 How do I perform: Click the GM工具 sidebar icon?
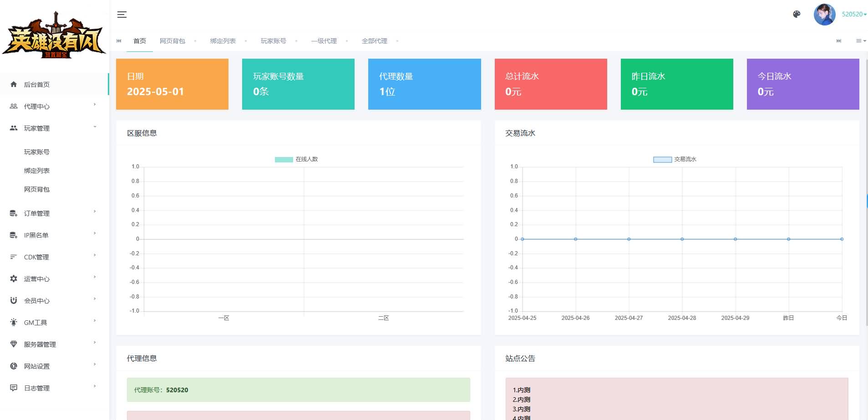pyautogui.click(x=14, y=323)
